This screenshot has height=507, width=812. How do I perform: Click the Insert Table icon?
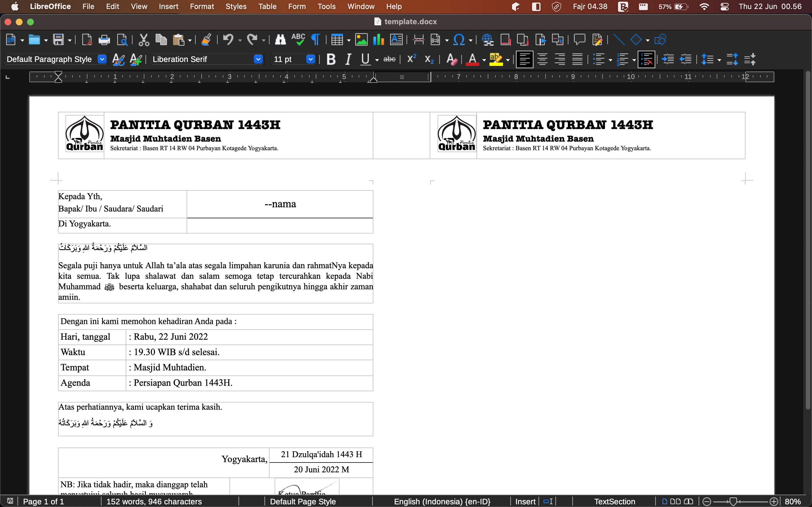point(337,40)
